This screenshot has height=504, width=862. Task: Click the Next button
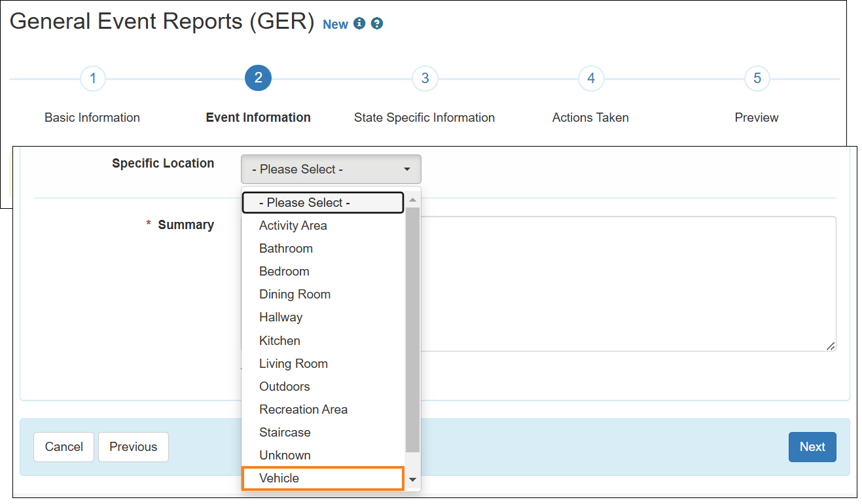812,447
